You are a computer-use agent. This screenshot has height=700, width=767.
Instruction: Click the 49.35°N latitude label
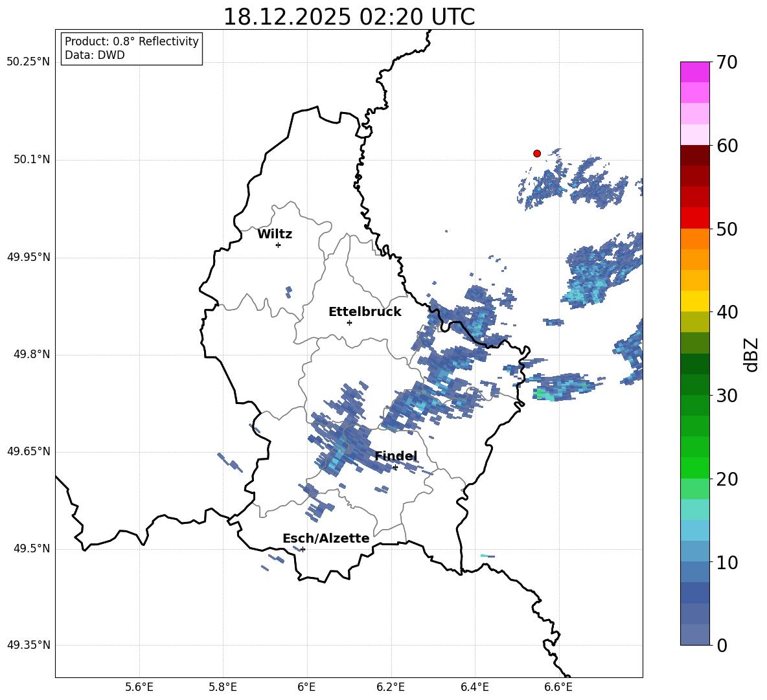[29, 645]
